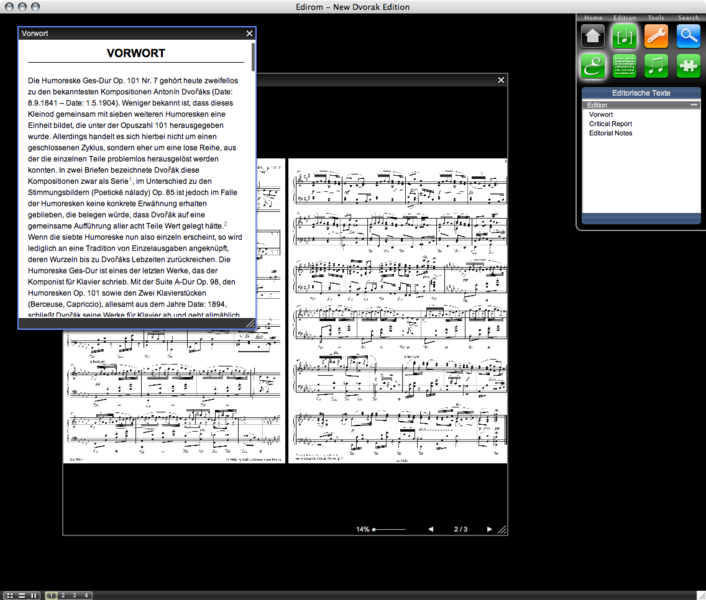Collapse the Edition section in Editorische Texte
The height and width of the screenshot is (600, 706).
(694, 105)
